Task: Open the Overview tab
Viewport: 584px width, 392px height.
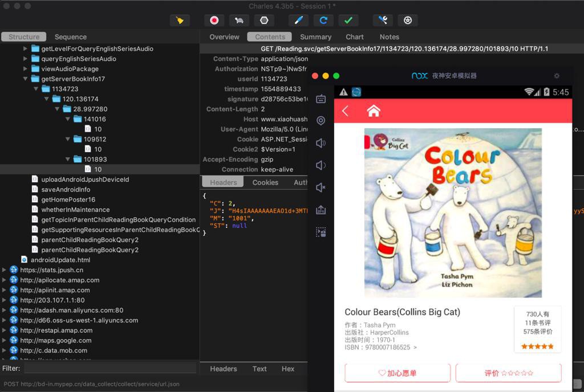Action: pos(224,37)
